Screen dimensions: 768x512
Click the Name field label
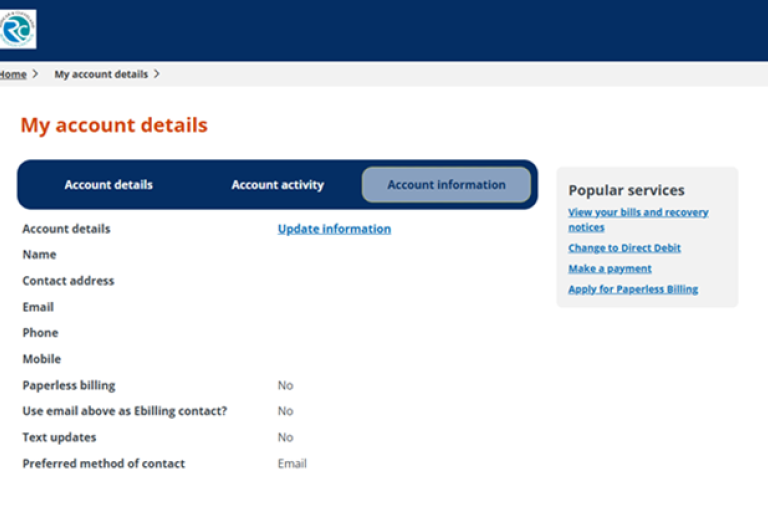(39, 255)
